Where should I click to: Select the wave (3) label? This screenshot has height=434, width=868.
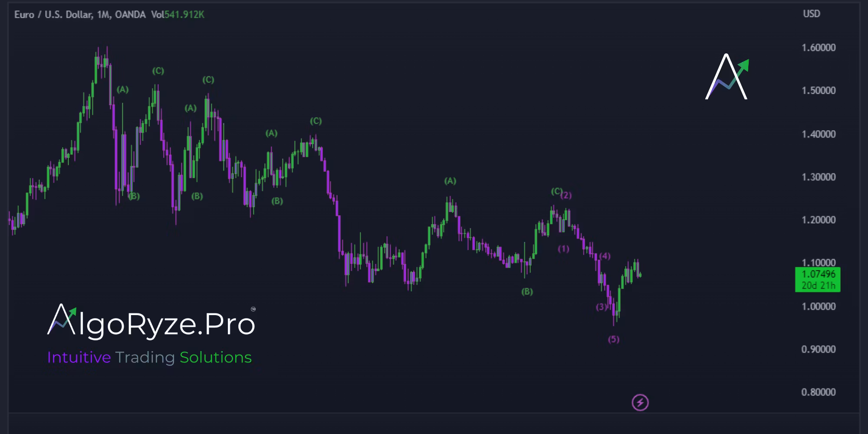(601, 307)
